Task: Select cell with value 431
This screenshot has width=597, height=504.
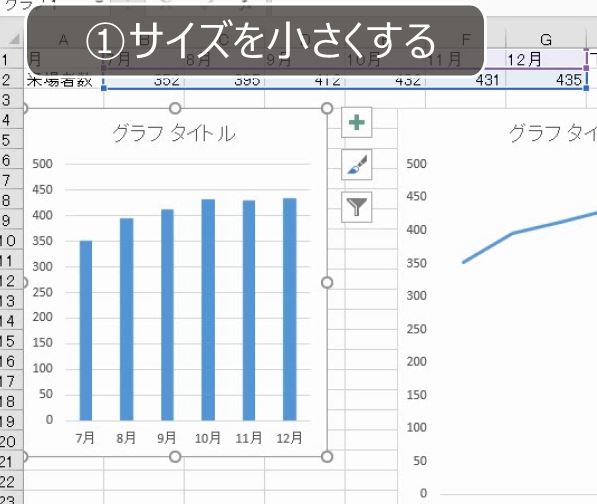Action: [465, 80]
